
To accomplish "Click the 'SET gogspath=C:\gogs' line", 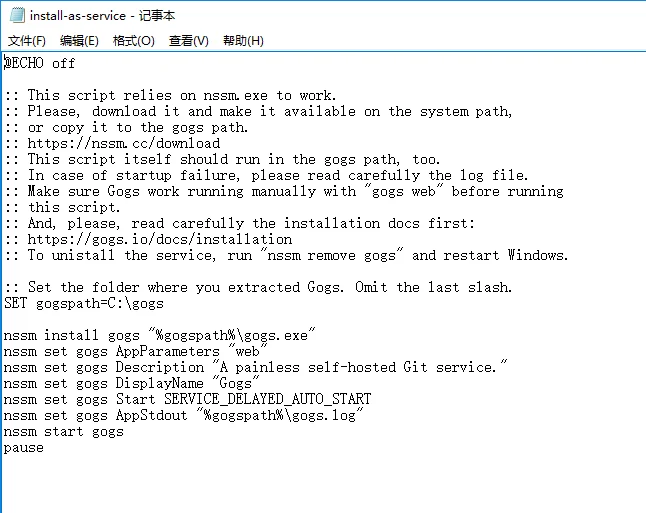I will [84, 303].
